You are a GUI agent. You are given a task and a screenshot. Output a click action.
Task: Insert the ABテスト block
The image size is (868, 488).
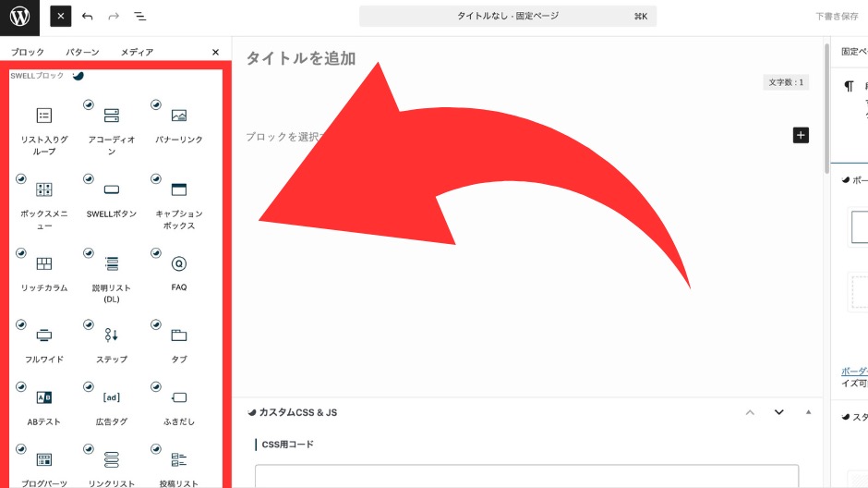[x=44, y=405]
